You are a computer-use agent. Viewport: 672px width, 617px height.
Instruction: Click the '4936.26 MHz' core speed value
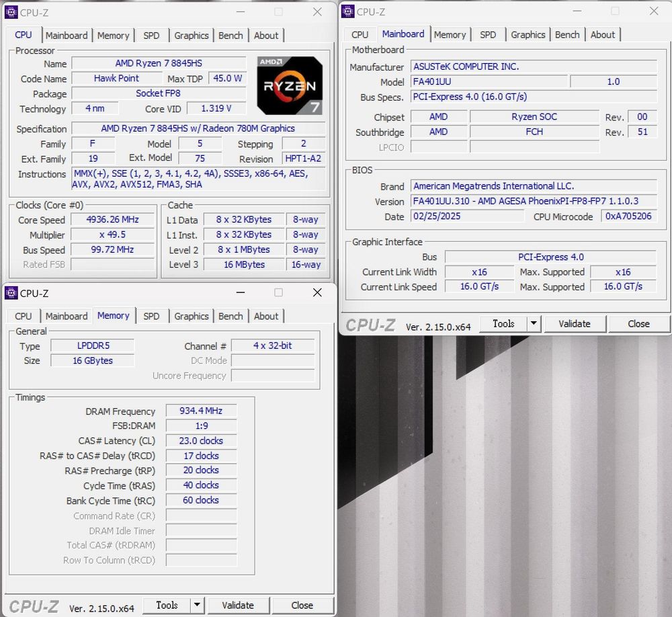(x=113, y=220)
